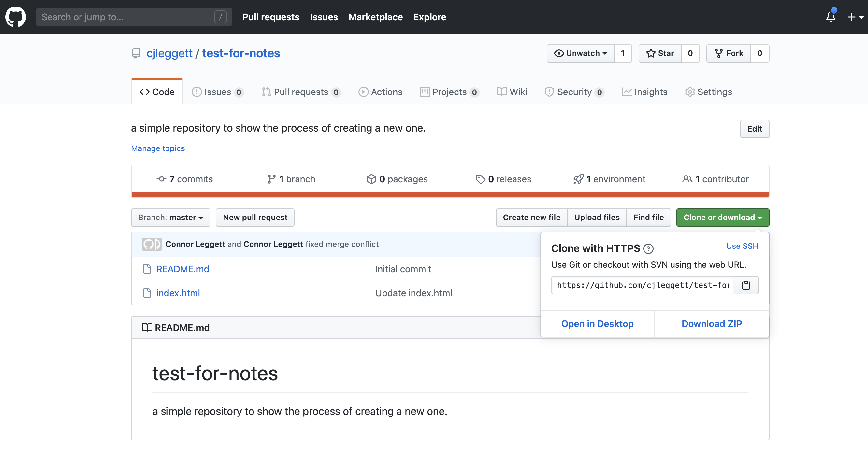Open the 7 commits history
The image size is (868, 465).
coord(185,179)
